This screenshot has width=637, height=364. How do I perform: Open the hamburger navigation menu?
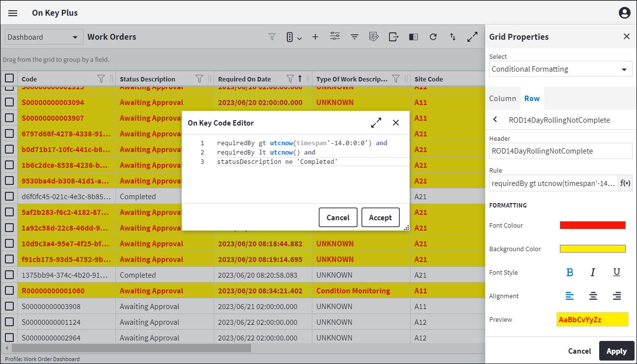point(13,13)
